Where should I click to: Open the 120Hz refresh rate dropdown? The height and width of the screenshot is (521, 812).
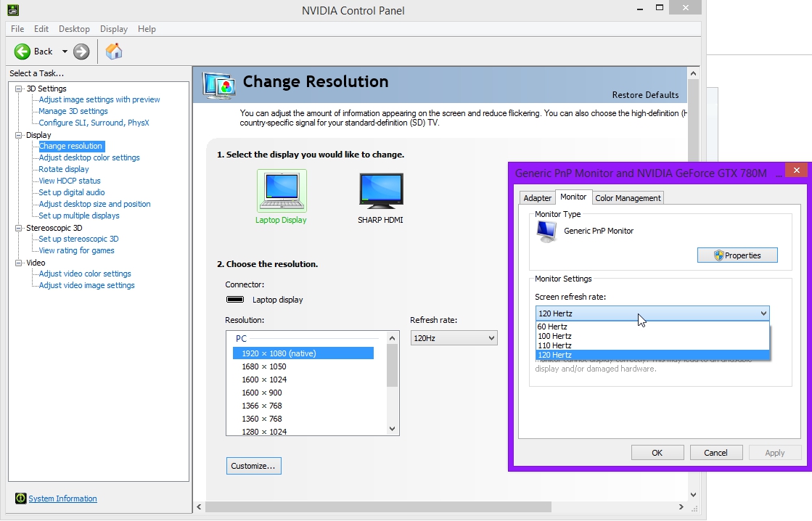(454, 338)
